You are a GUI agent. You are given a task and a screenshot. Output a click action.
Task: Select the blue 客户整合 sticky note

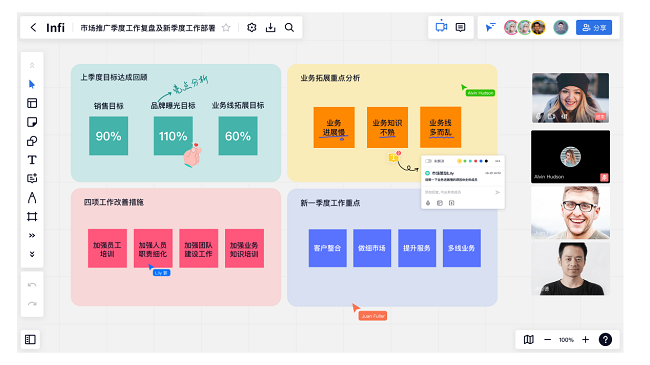click(327, 248)
